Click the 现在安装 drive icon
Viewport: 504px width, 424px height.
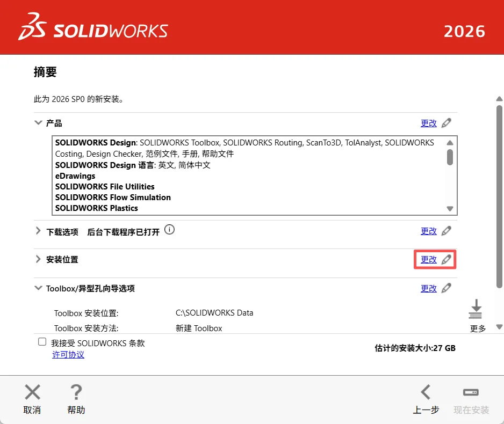(x=471, y=392)
